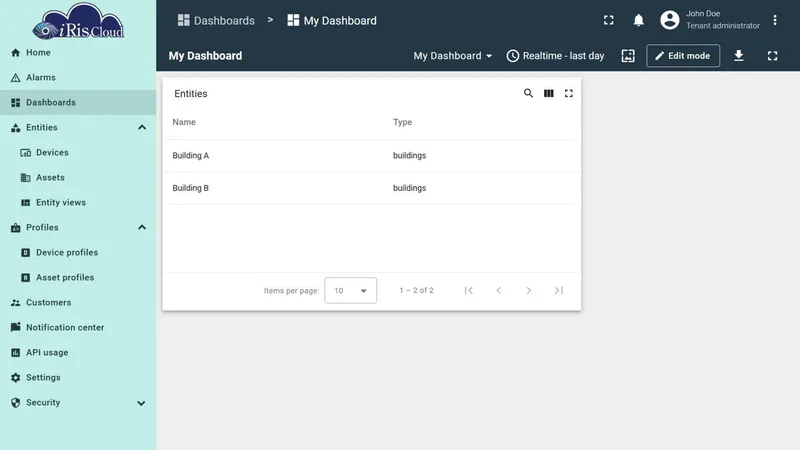Open the Alarms page
This screenshot has width=800, height=450.
(78, 78)
